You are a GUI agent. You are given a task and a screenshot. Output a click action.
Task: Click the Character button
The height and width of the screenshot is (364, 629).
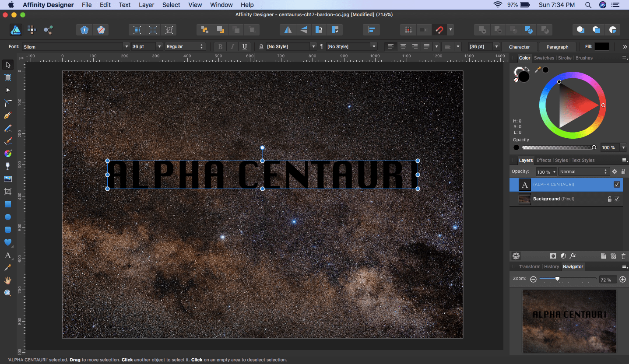[x=519, y=47]
